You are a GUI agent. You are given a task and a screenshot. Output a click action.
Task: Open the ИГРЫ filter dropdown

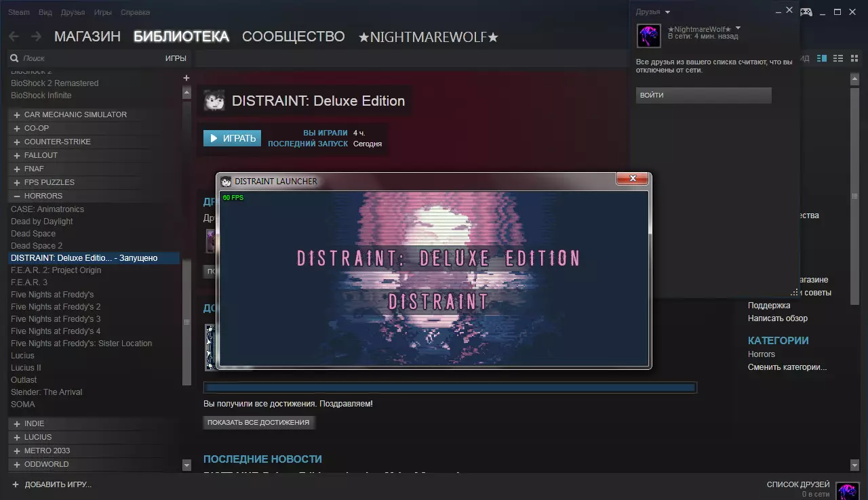[x=176, y=58]
